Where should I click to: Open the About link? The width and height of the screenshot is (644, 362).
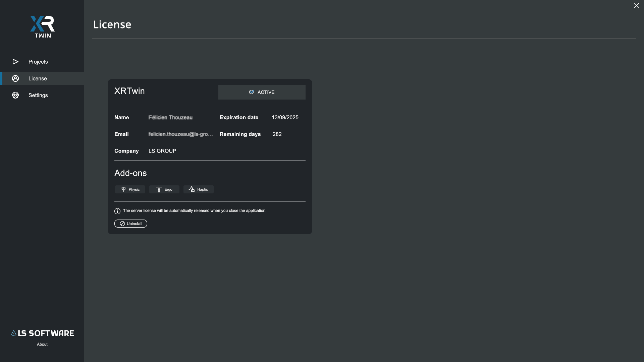click(x=42, y=344)
